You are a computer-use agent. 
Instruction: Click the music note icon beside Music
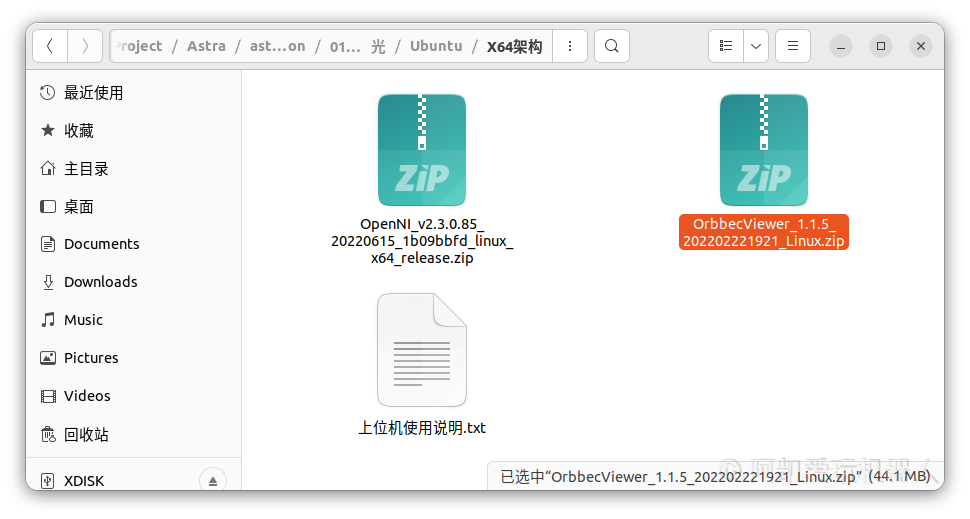coord(48,319)
